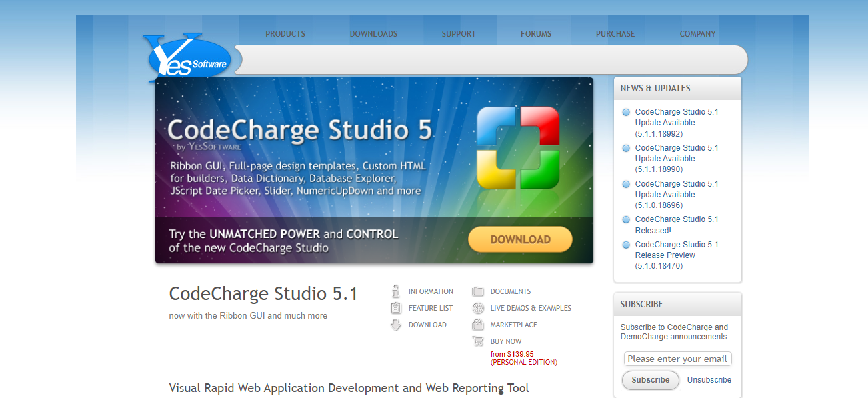Open the COMPANY menu
The height and width of the screenshot is (398, 868).
[x=697, y=33]
